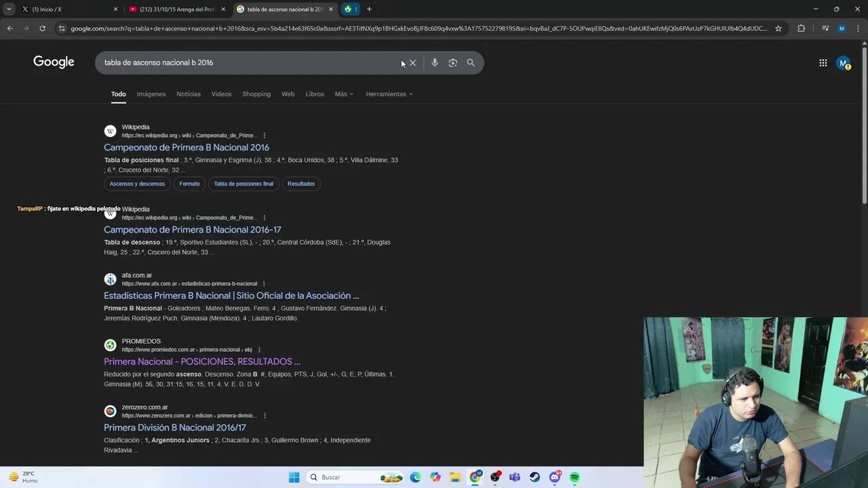Open the Chrome profile button
Viewport: 868px width, 488px height.
[x=842, y=28]
